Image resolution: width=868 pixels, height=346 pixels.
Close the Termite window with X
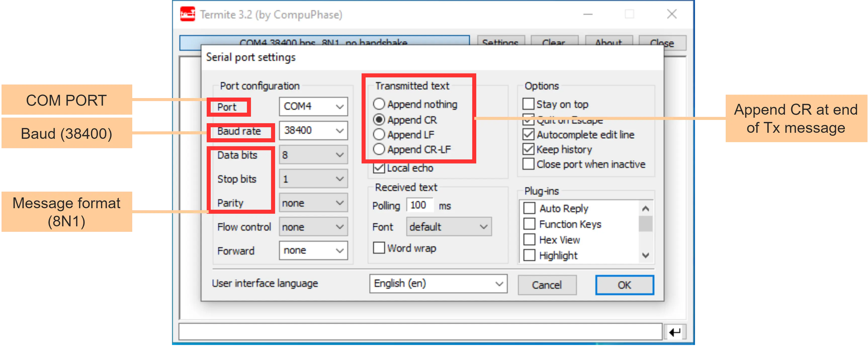coord(672,14)
